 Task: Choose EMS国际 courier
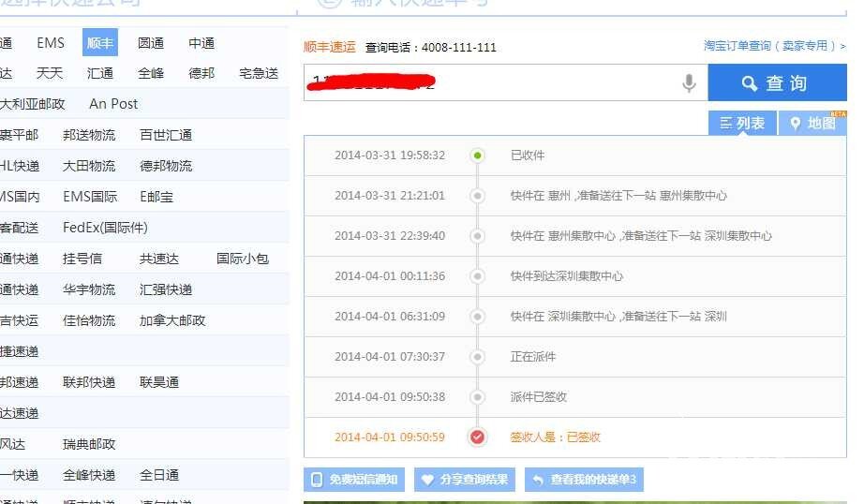click(90, 197)
